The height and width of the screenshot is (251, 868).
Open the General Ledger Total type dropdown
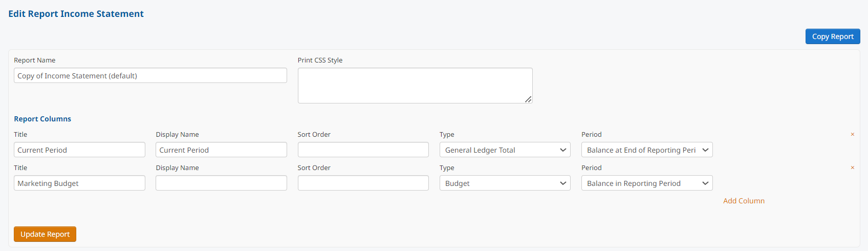505,150
